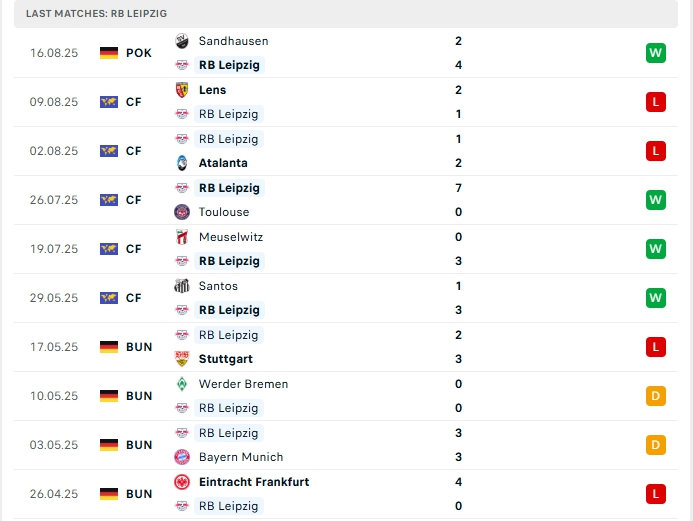The width and height of the screenshot is (693, 521).
Task: Click the Santos club crest icon
Action: 182,286
